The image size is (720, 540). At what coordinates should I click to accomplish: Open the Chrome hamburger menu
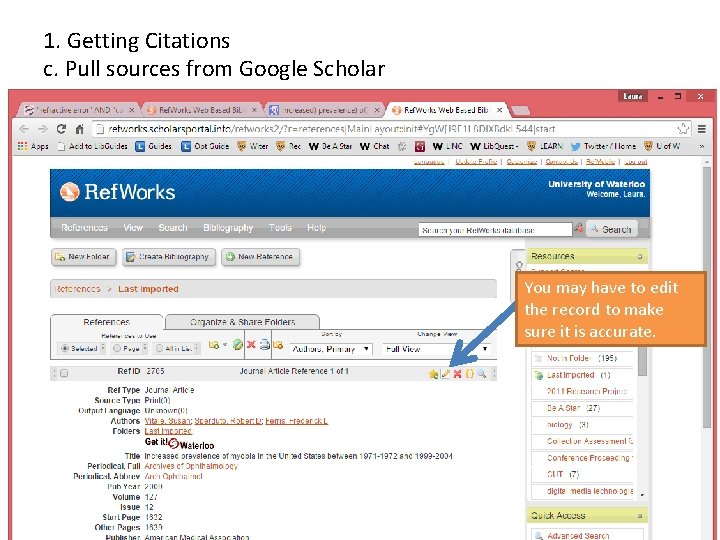click(x=701, y=129)
